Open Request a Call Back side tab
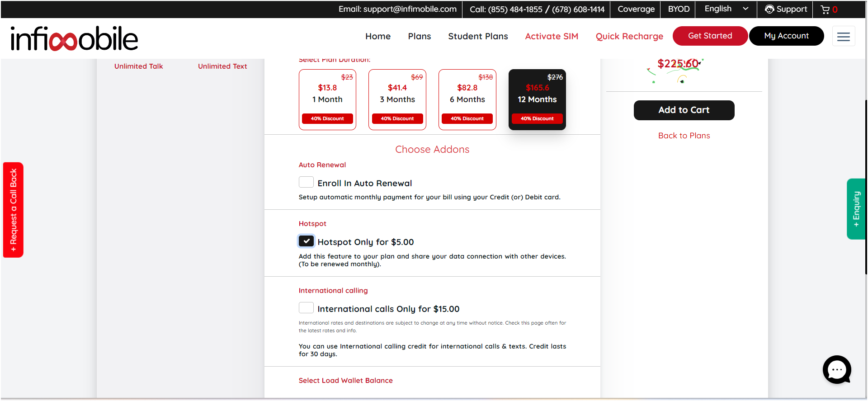868x401 pixels. pos(13,210)
